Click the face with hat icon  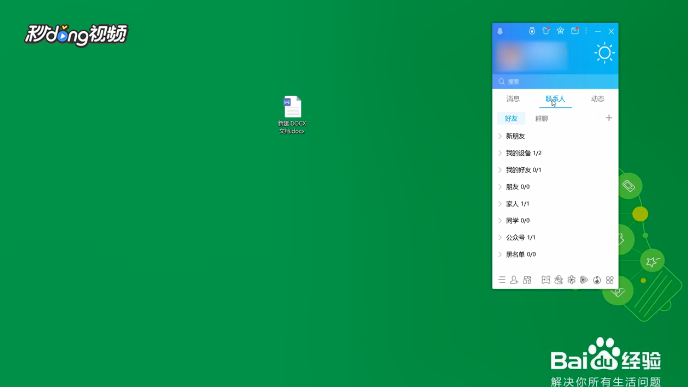[558, 280]
